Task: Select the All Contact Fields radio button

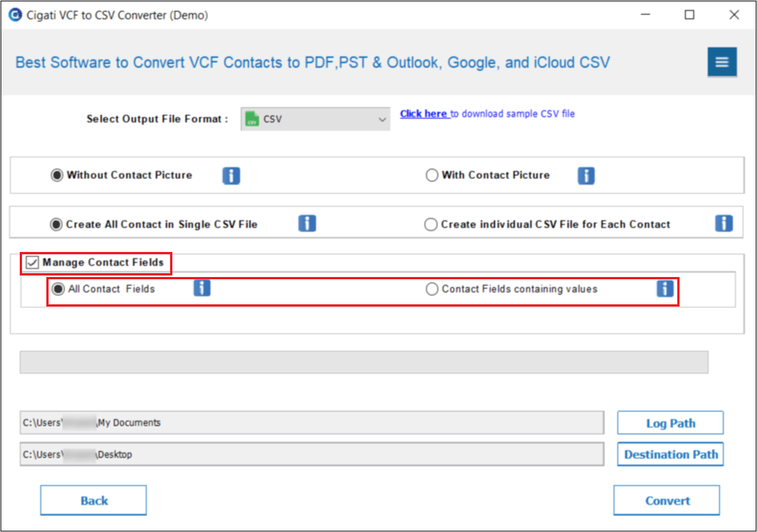Action: tap(58, 289)
